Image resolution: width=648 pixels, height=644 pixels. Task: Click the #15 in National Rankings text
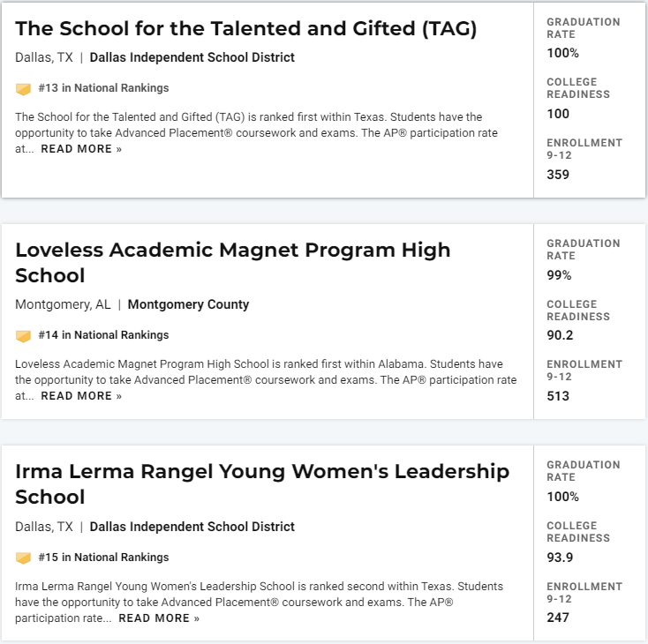point(103,558)
